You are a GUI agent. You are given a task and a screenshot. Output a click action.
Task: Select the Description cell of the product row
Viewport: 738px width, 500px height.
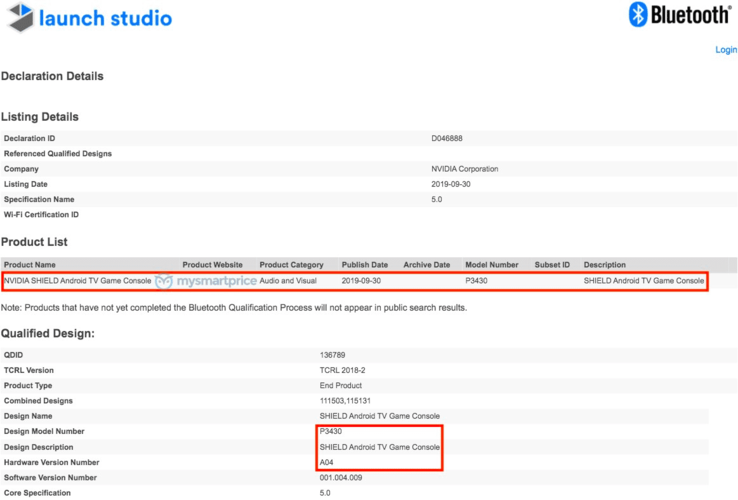[644, 281]
